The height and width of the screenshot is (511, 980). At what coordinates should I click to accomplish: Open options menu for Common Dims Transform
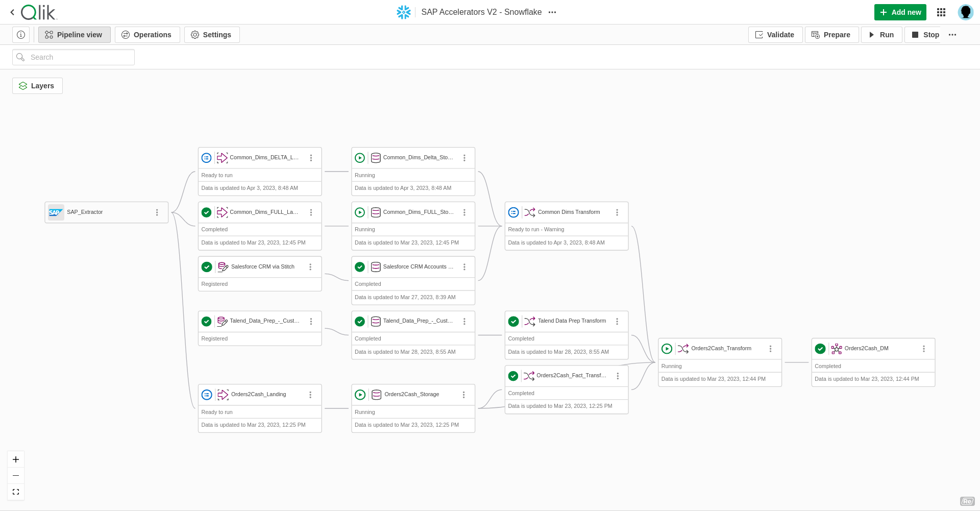[617, 212]
